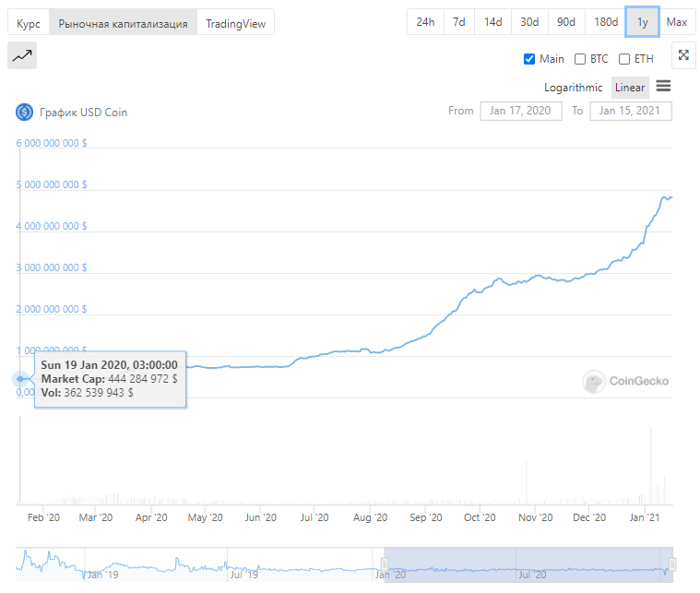This screenshot has width=700, height=593.
Task: Click the selected range in the navigator
Action: [528, 564]
